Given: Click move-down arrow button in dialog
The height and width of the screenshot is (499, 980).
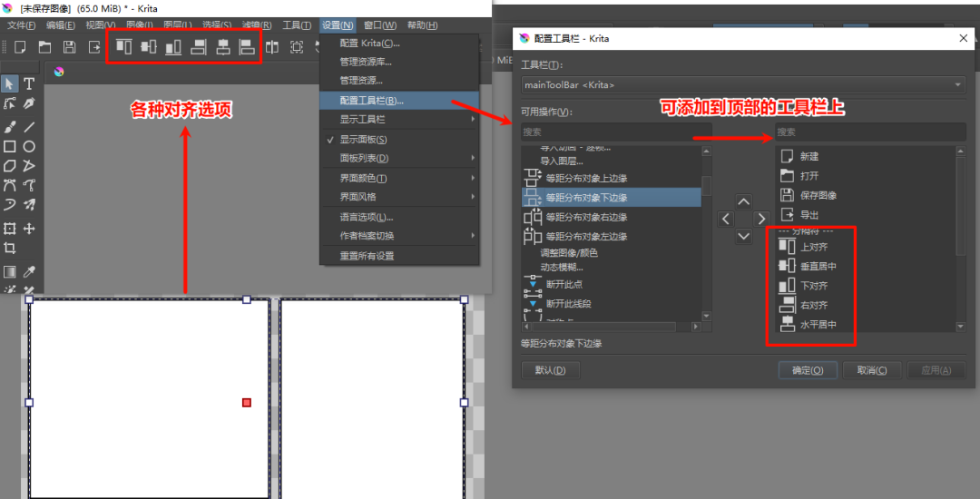Looking at the screenshot, I should [x=743, y=236].
